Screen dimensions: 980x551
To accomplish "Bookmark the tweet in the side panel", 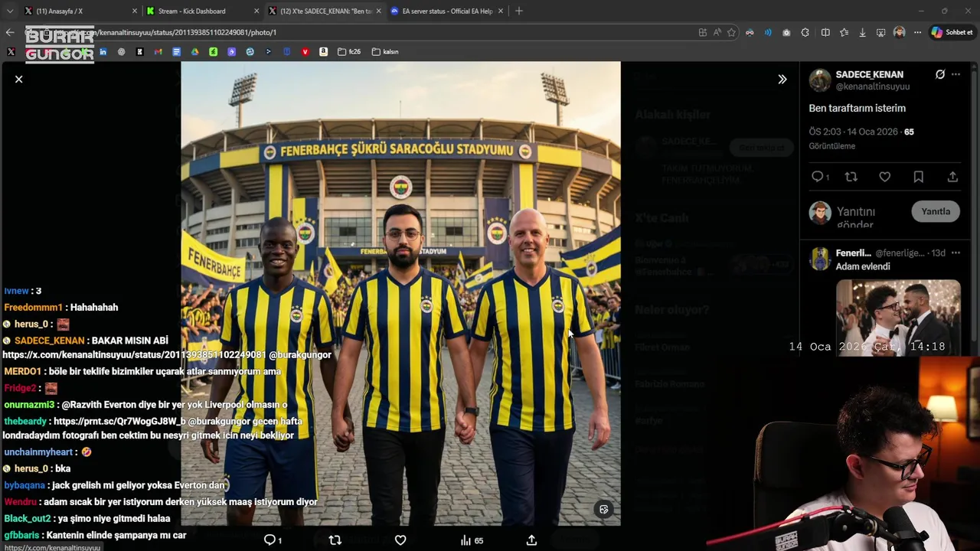I will (x=918, y=177).
